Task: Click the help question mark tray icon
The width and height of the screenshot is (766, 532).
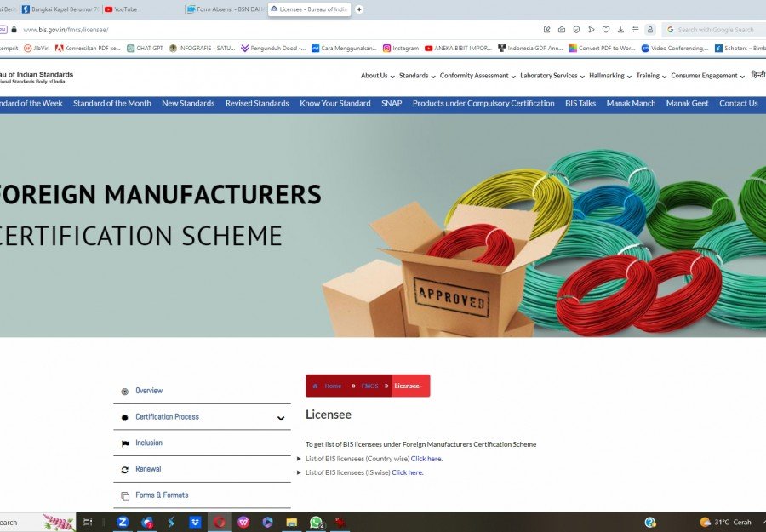Action: point(650,523)
